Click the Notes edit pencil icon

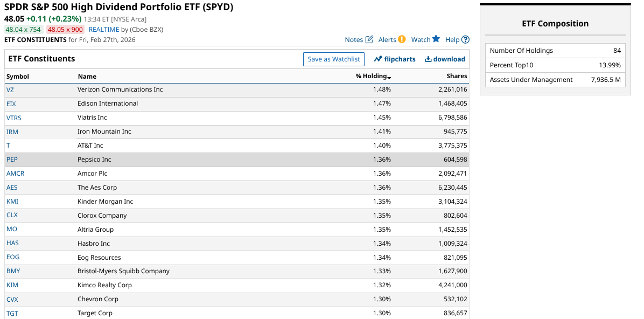(x=369, y=39)
